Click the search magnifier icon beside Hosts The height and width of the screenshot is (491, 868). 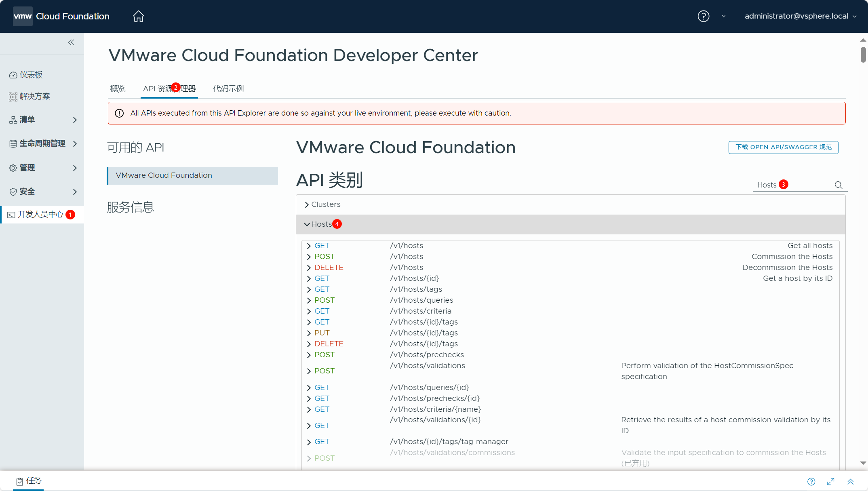pyautogui.click(x=839, y=185)
